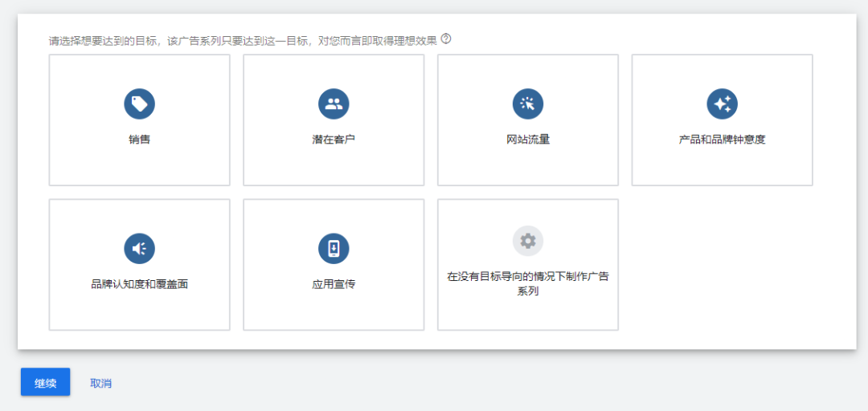868x411 pixels.
Task: Click the phone download icon for 应用宣传
Action: pos(334,249)
